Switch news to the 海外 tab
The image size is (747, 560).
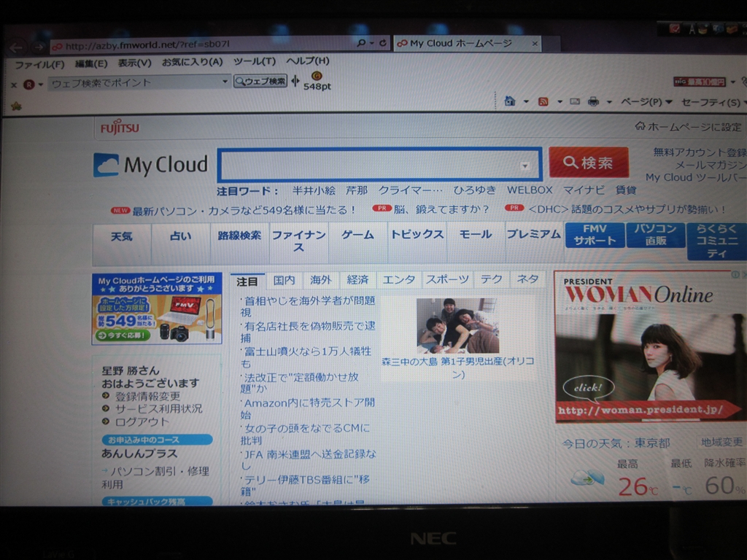coord(321,280)
